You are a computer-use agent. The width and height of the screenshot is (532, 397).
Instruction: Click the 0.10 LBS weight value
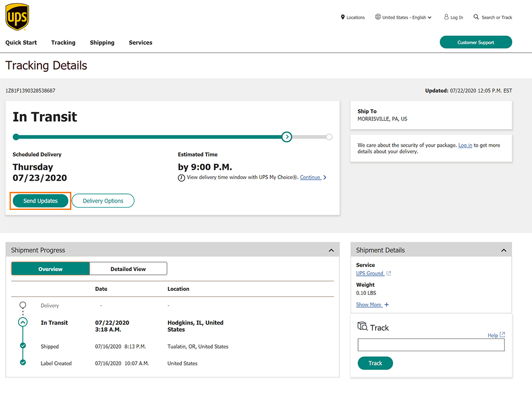[366, 293]
